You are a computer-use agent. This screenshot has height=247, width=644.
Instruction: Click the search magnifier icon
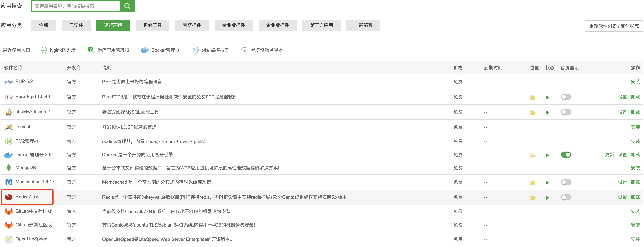coord(127,6)
